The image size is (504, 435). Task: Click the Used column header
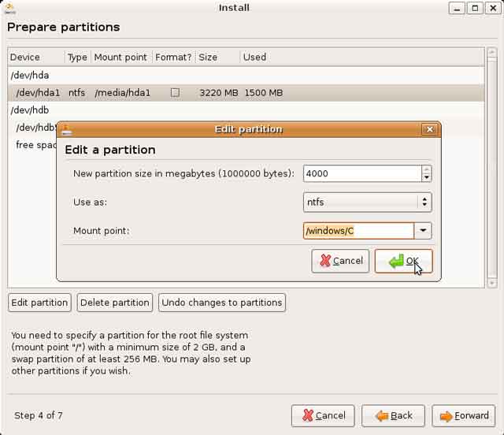coord(254,57)
